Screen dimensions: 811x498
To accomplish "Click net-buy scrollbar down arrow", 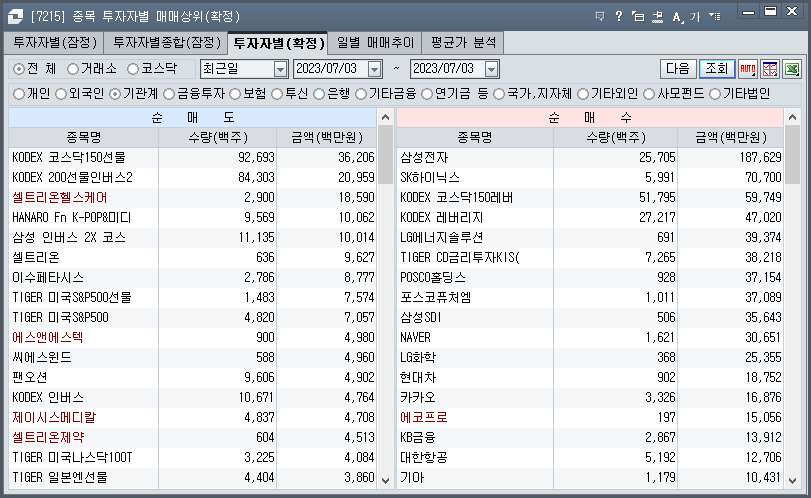I will tap(792, 480).
